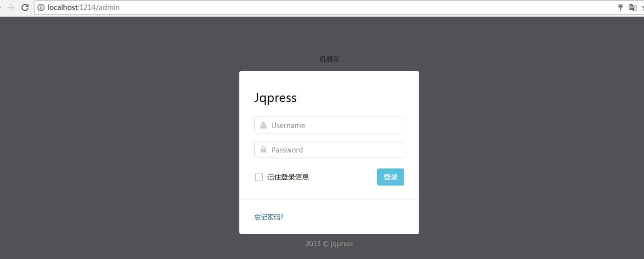This screenshot has width=644, height=259.
Task: Click the 机器鸟 text above the form
Action: (x=329, y=59)
